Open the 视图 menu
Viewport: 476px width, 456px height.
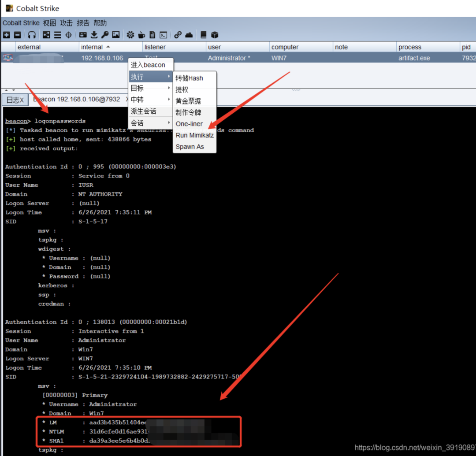[49, 23]
